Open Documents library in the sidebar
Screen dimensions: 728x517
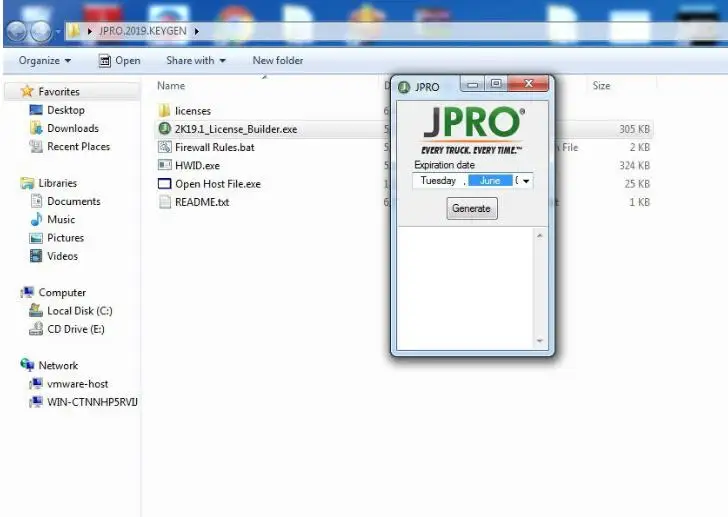tap(74, 201)
